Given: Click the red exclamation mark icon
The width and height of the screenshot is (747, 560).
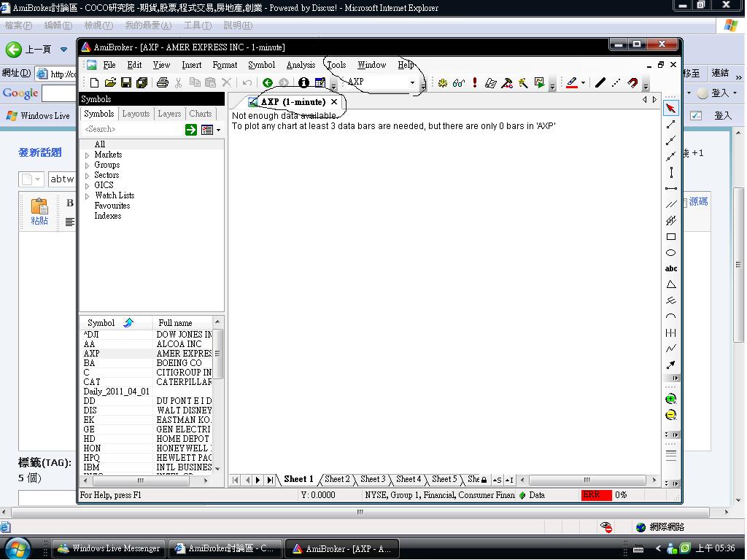Looking at the screenshot, I should [474, 83].
